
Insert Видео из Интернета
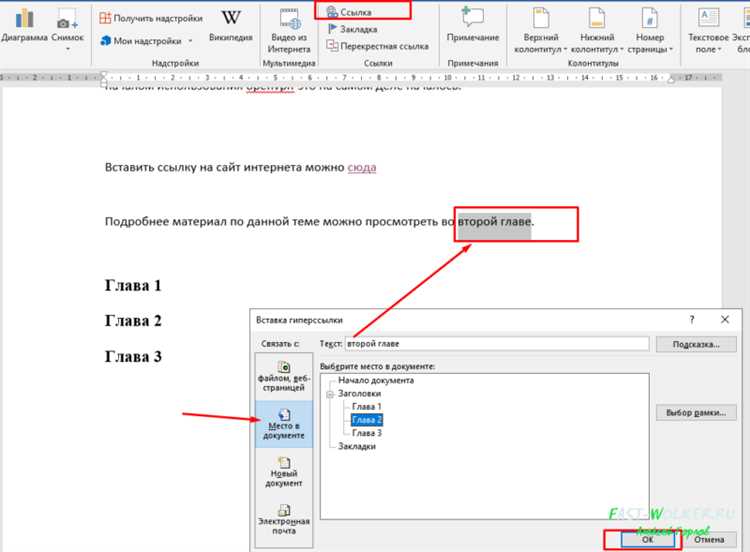(290, 20)
